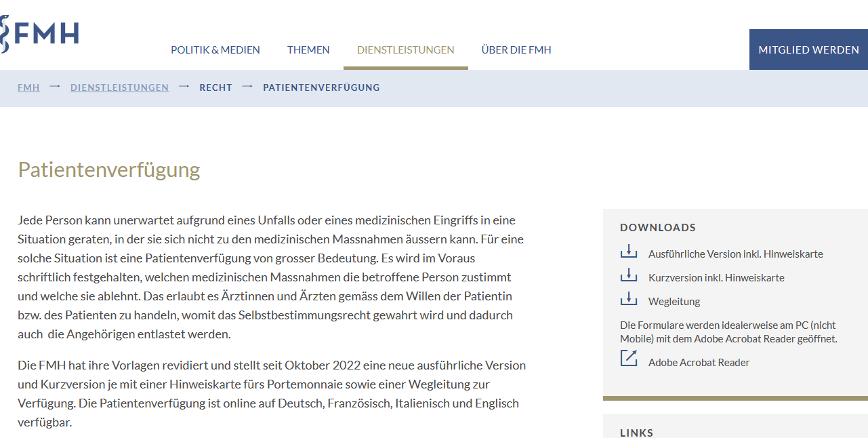The width and height of the screenshot is (868, 438).
Task: Click the Patientenverfügung page heading
Action: [x=109, y=170]
